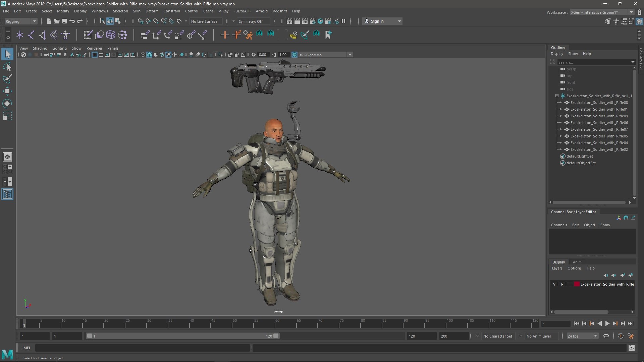Click the Outliner Search field
This screenshot has width=644, height=362.
tap(596, 62)
